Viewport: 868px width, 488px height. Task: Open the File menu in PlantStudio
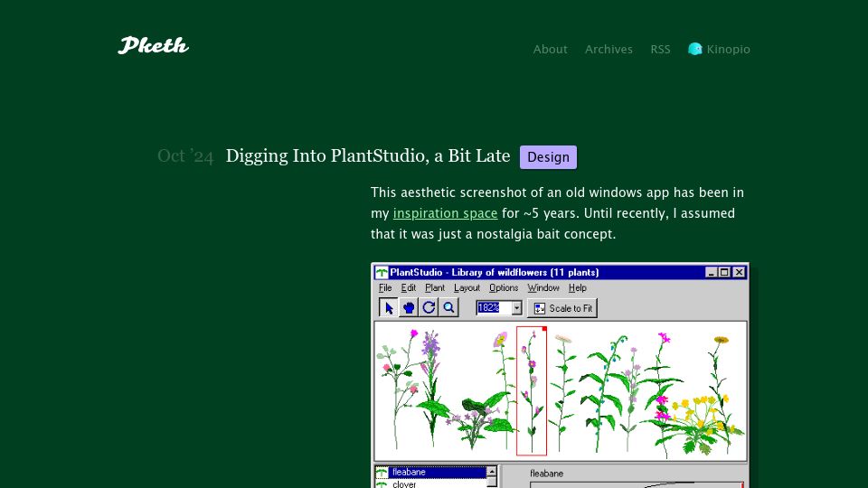[385, 287]
